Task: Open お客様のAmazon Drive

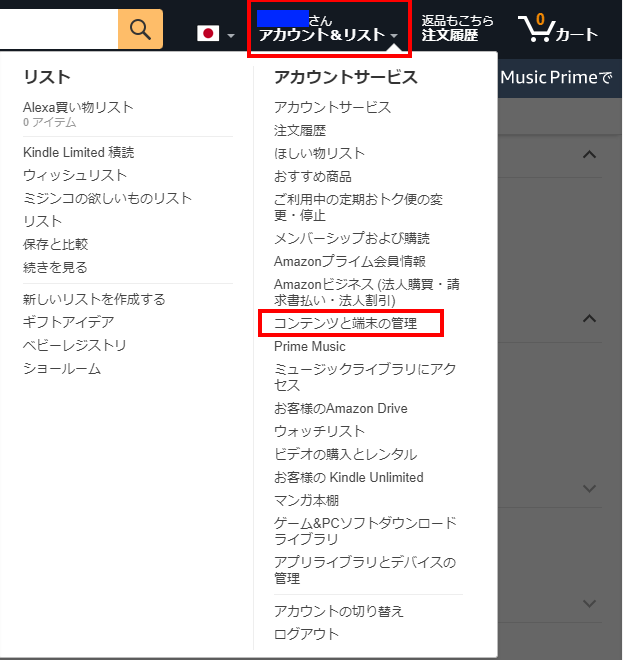Action: (x=341, y=408)
